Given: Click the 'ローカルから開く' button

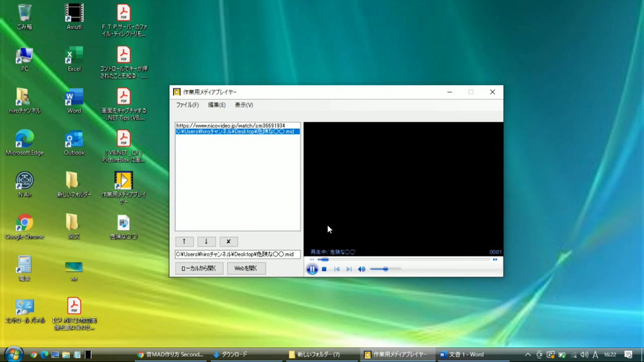Looking at the screenshot, I should (199, 268).
